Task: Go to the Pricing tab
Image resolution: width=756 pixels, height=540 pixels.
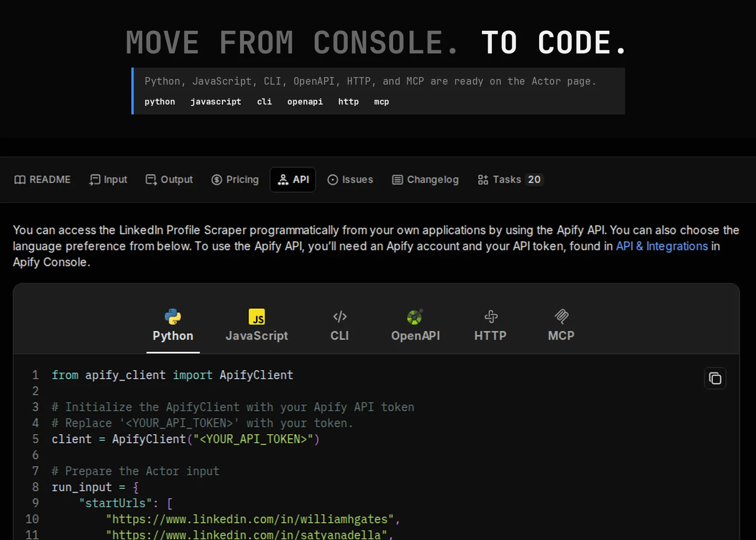Action: (235, 180)
